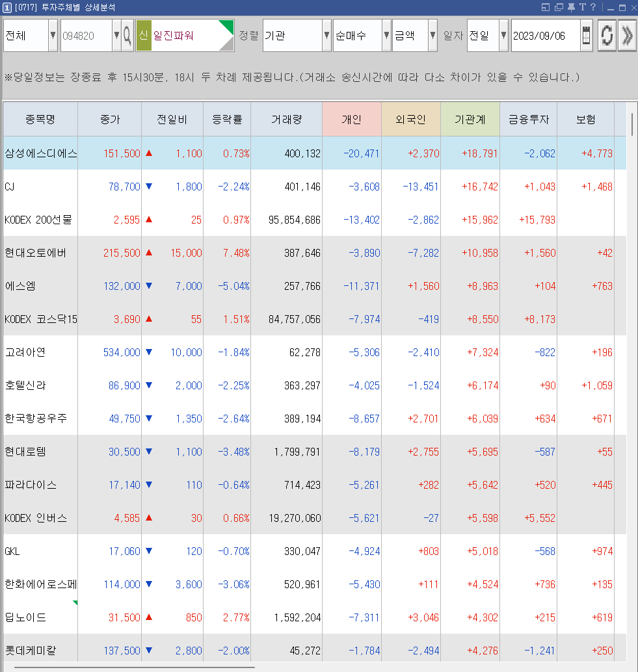Image resolution: width=638 pixels, height=672 pixels.
Task: Select the 파라다이스 row
Action: coord(315,485)
